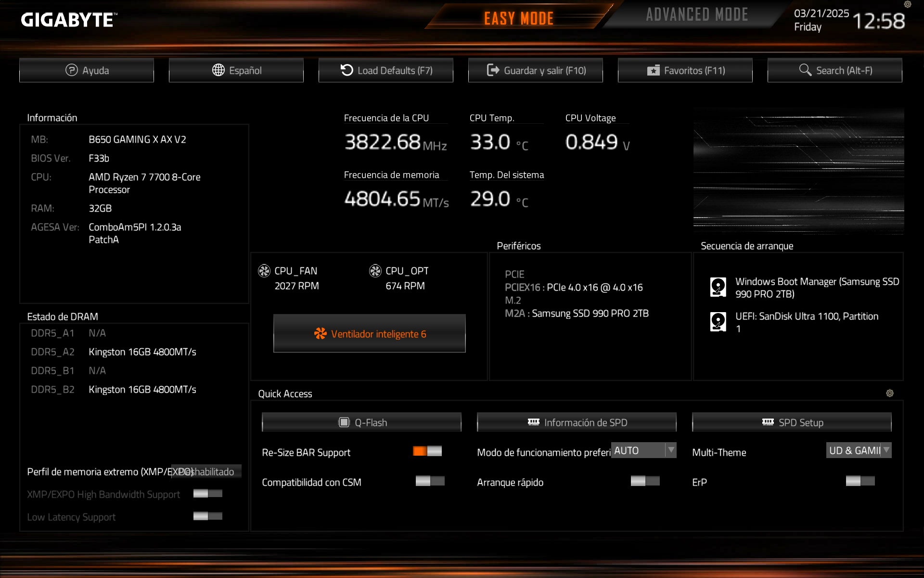Toggle Arranque rápido switch
924x578 pixels.
pyautogui.click(x=645, y=481)
